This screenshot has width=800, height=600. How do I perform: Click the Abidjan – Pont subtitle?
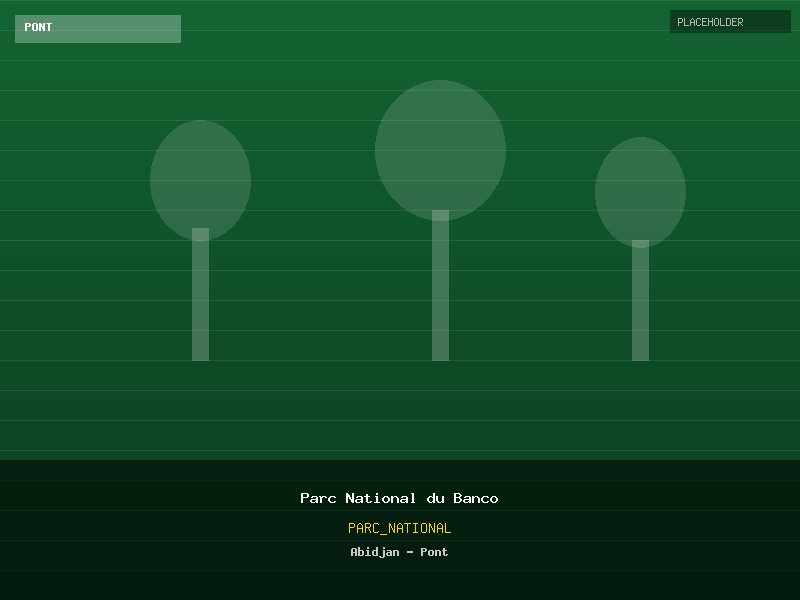(399, 552)
